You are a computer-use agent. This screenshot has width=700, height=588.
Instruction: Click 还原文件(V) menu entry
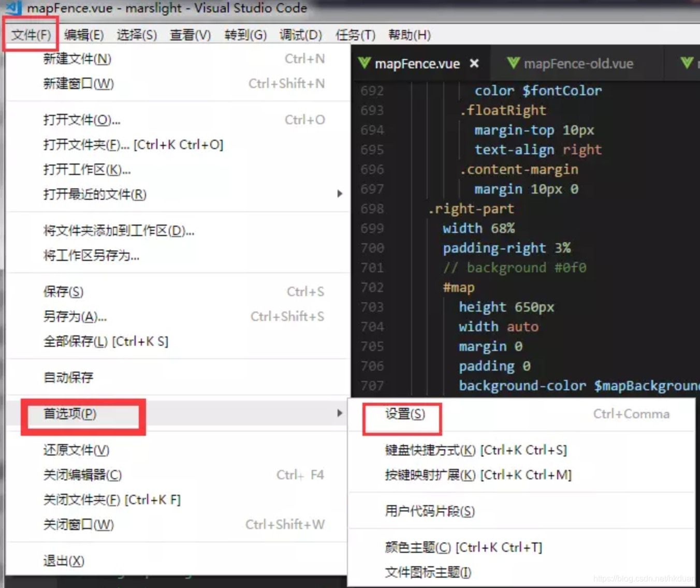click(178, 450)
